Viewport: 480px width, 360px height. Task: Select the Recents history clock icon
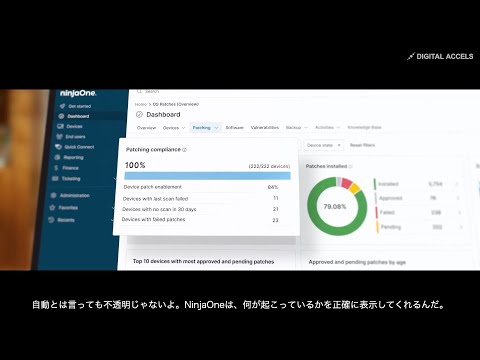coord(51,220)
